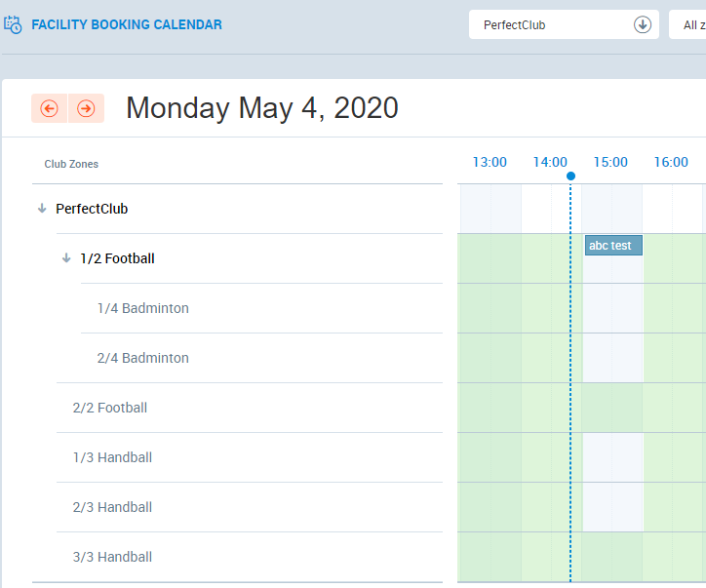The image size is (706, 588).
Task: Select the 2/2 Football zone row
Action: (x=110, y=408)
